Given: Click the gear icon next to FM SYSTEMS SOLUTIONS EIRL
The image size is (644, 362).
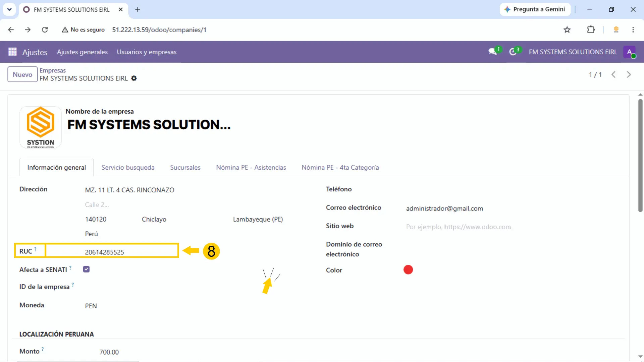Looking at the screenshot, I should pyautogui.click(x=134, y=78).
